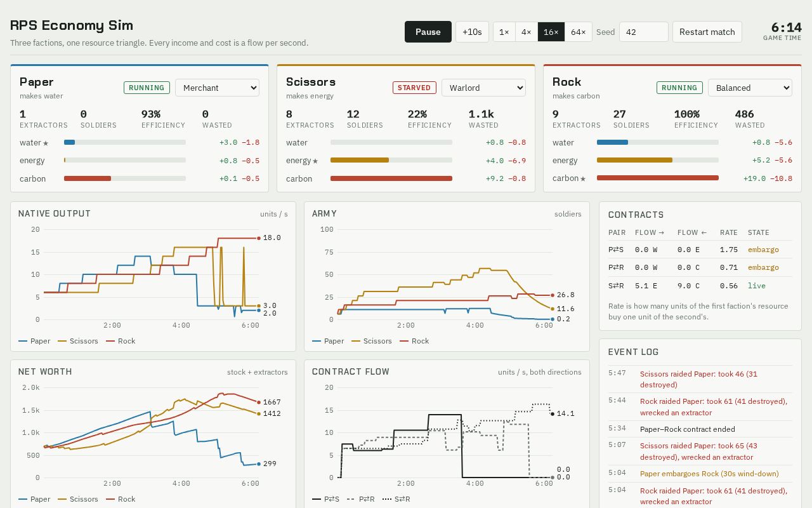Viewport: 812px width, 508px height.
Task: Select the 16× speed option
Action: 551,32
